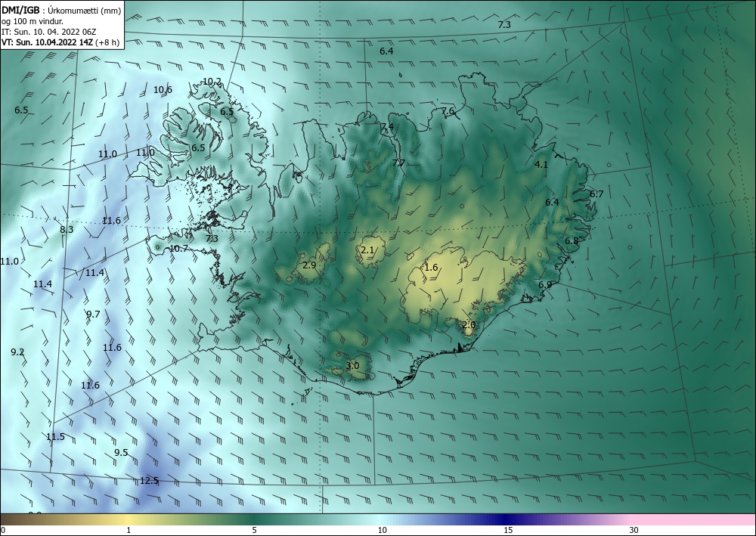Click the 9.2 value label

point(17,352)
